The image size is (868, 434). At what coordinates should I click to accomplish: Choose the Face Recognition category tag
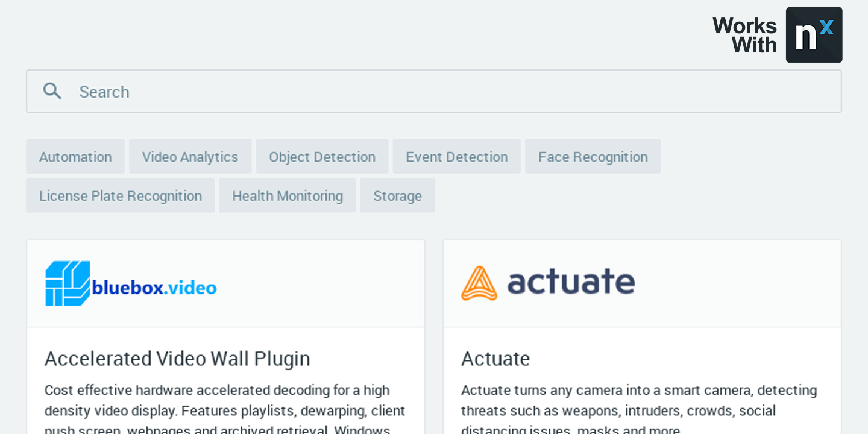click(593, 157)
